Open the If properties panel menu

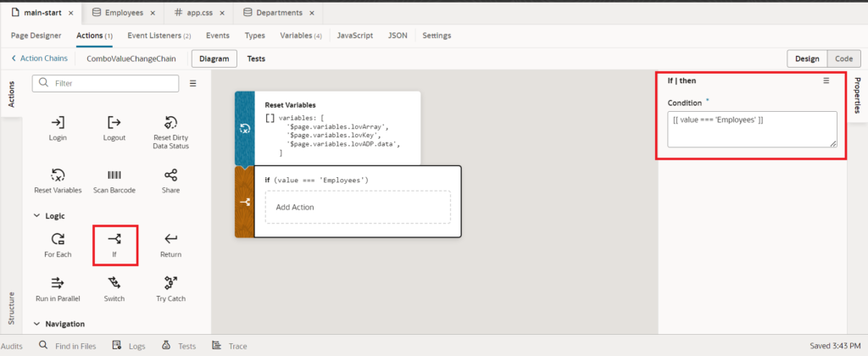point(826,81)
